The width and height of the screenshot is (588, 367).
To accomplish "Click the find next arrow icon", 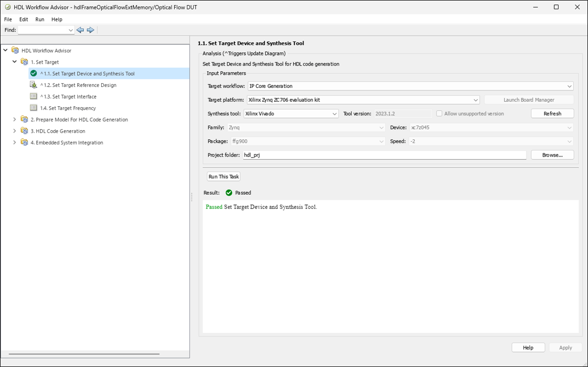I will coord(90,30).
